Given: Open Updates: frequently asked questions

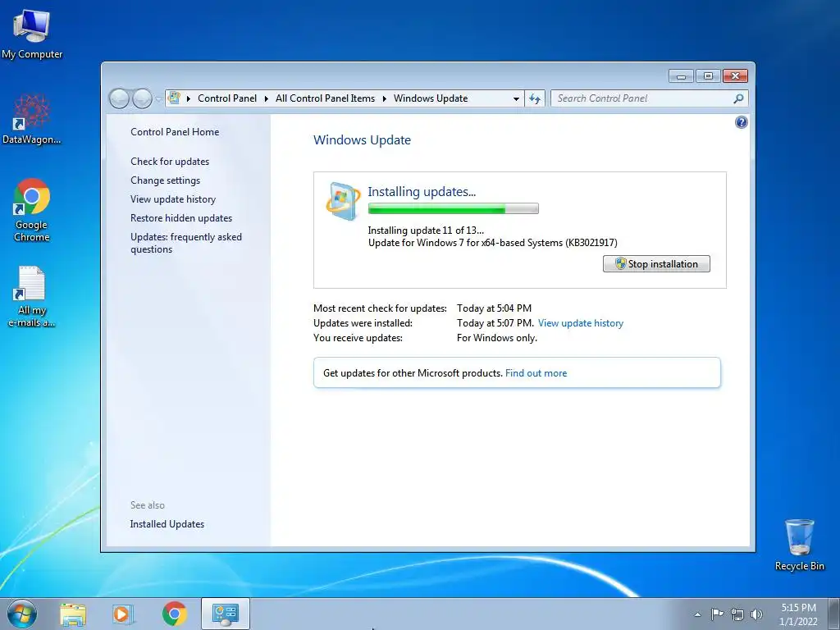Looking at the screenshot, I should pos(186,243).
